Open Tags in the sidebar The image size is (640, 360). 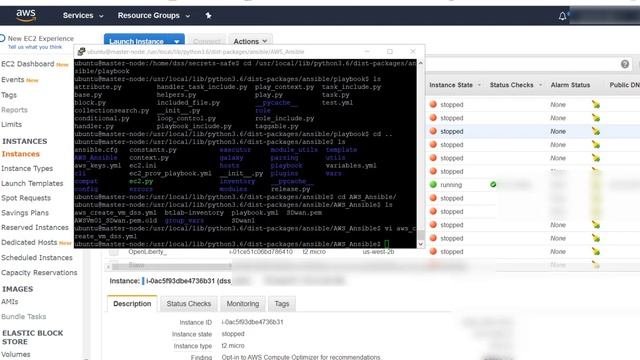point(9,95)
